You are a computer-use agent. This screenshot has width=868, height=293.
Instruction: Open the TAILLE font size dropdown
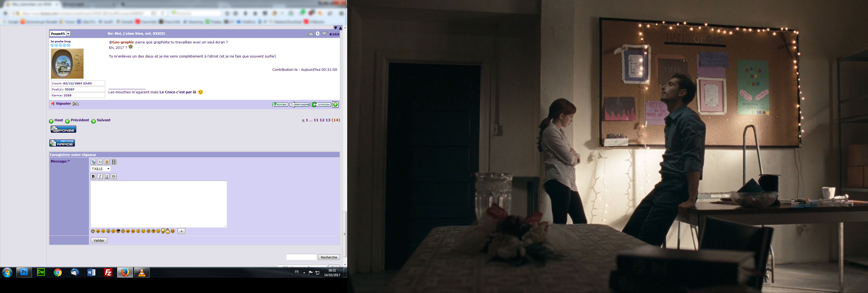click(x=100, y=169)
